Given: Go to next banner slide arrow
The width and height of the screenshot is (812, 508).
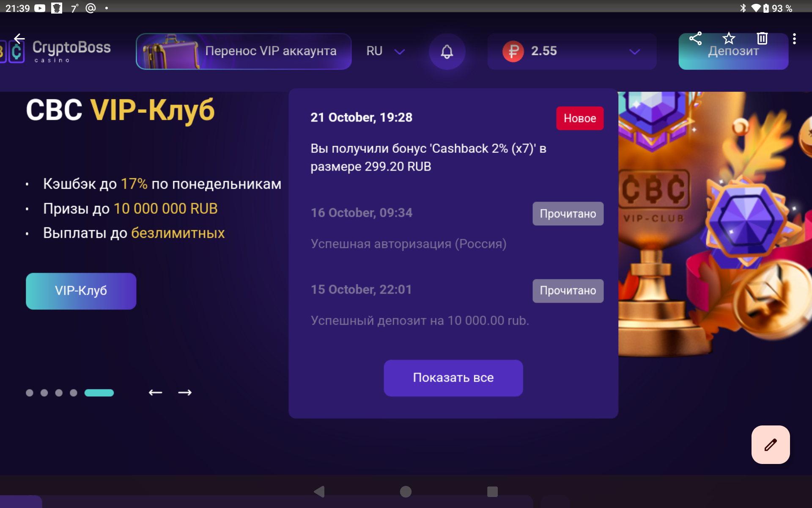Looking at the screenshot, I should click(185, 392).
